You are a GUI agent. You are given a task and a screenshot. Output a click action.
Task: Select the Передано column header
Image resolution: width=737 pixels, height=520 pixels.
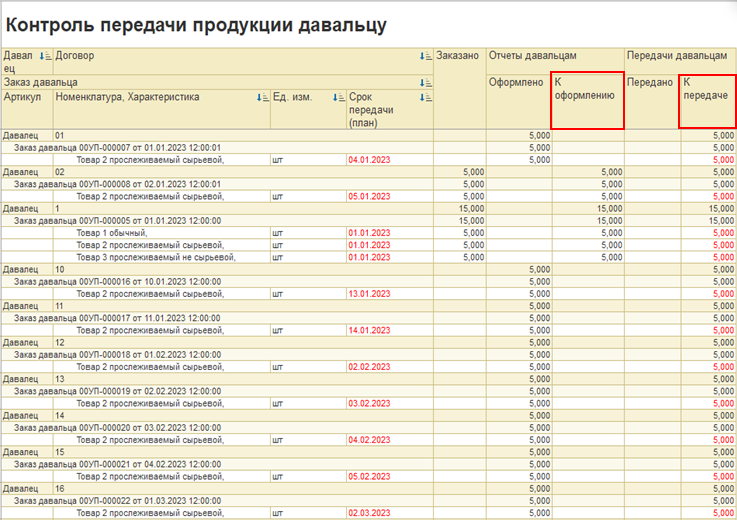pos(652,102)
